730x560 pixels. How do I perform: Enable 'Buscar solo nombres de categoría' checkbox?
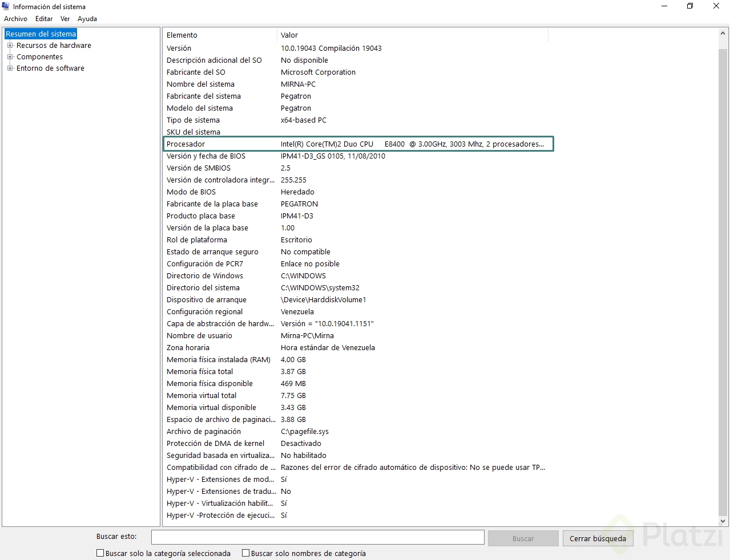click(246, 553)
